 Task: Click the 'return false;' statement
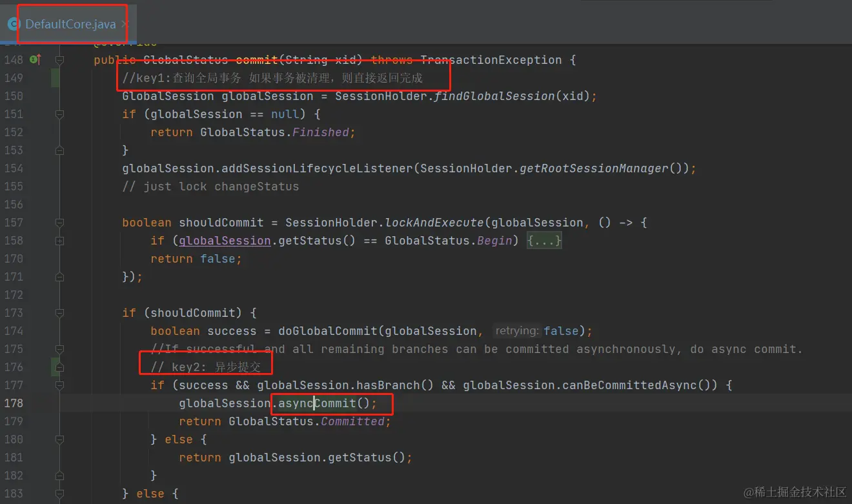coord(196,259)
